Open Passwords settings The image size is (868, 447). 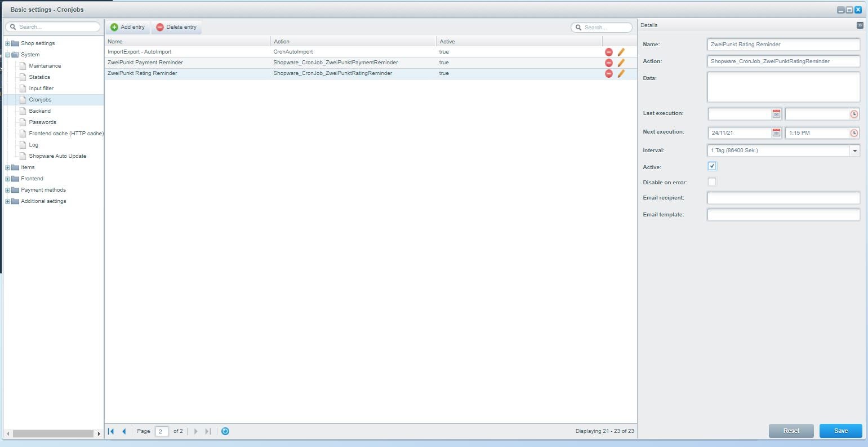[x=42, y=122]
